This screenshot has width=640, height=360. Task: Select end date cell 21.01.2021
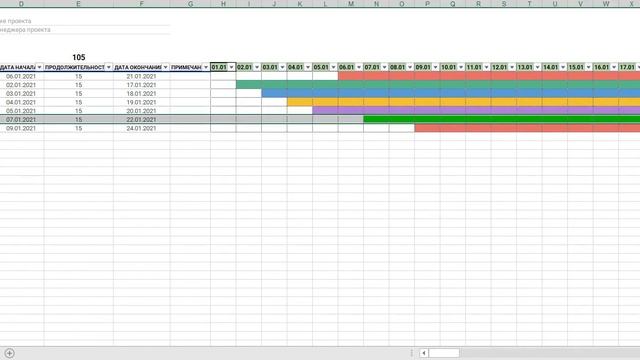pyautogui.click(x=142, y=76)
